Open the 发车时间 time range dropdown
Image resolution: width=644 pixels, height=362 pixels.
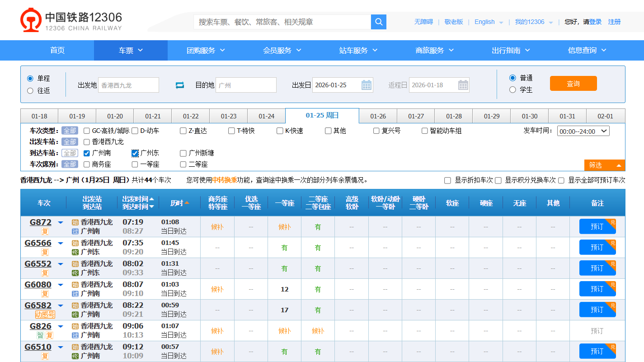coord(583,131)
